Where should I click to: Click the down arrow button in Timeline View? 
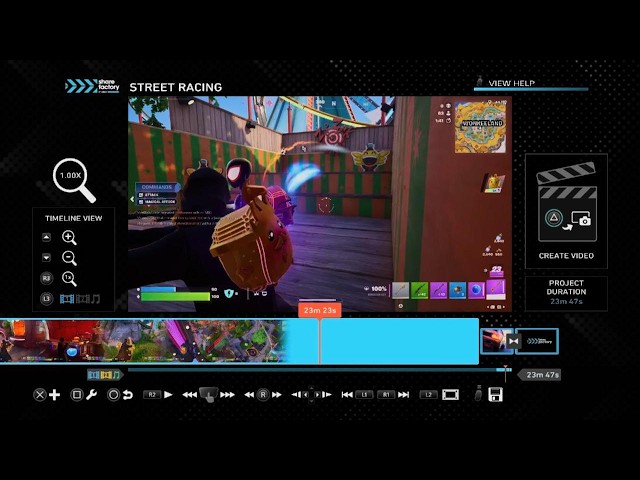pos(47,258)
